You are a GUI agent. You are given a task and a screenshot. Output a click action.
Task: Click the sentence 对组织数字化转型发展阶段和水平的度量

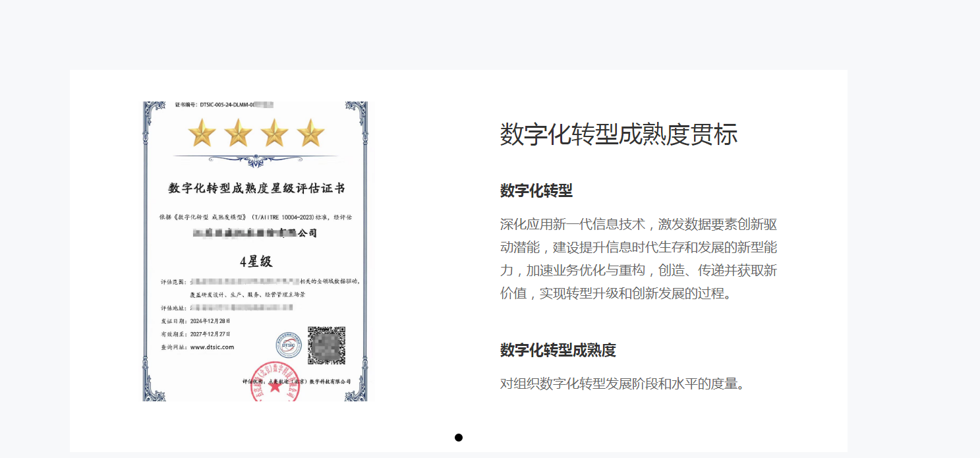click(622, 384)
